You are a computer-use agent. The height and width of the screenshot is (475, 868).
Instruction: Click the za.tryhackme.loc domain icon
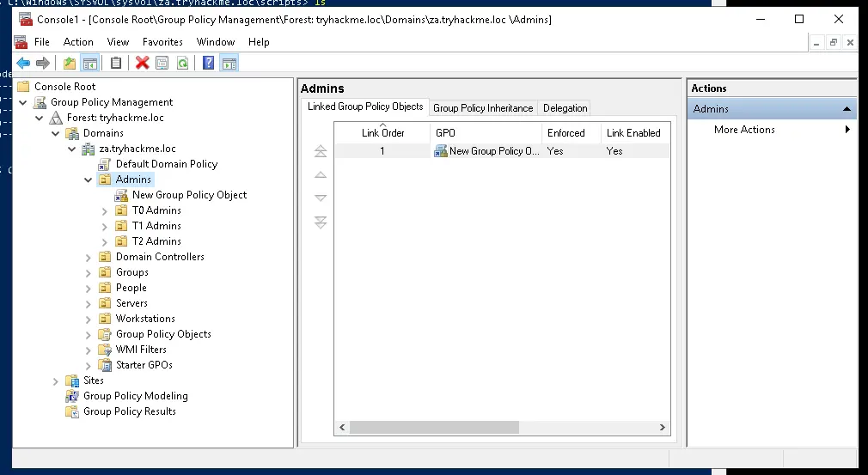tap(88, 149)
